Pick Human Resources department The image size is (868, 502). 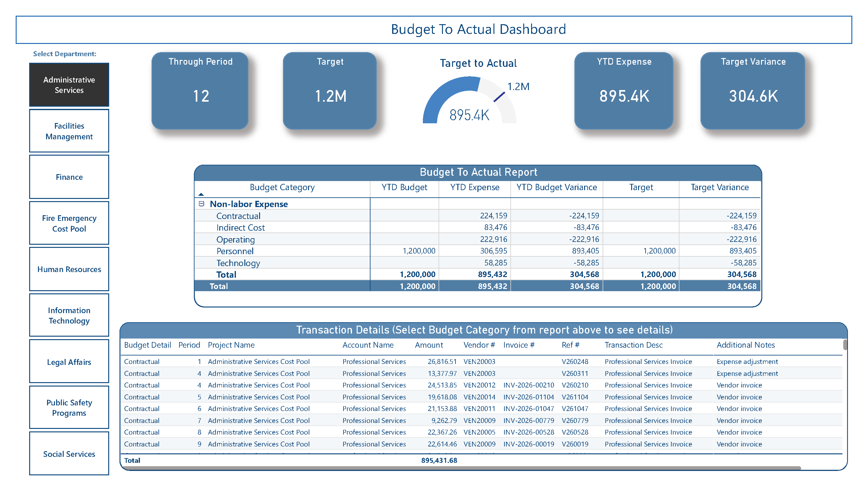[x=69, y=269]
